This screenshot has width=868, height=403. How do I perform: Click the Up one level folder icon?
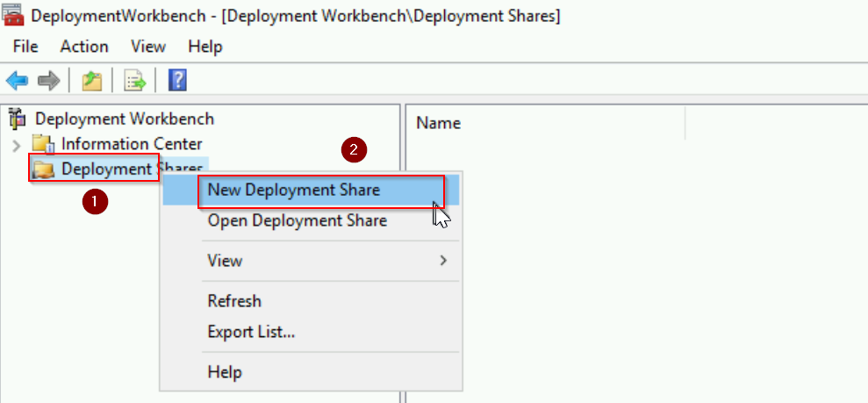click(x=91, y=82)
